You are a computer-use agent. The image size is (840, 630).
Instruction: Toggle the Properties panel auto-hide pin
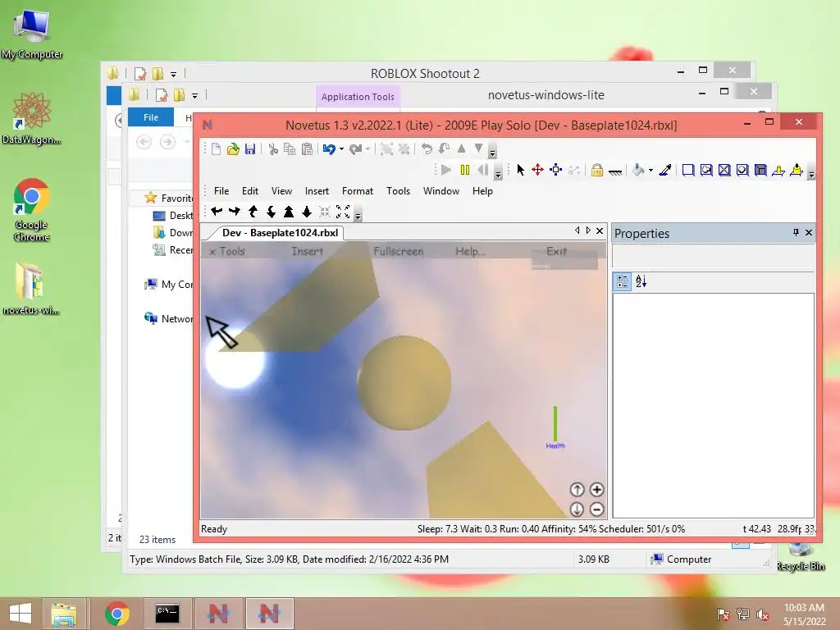[x=796, y=232]
